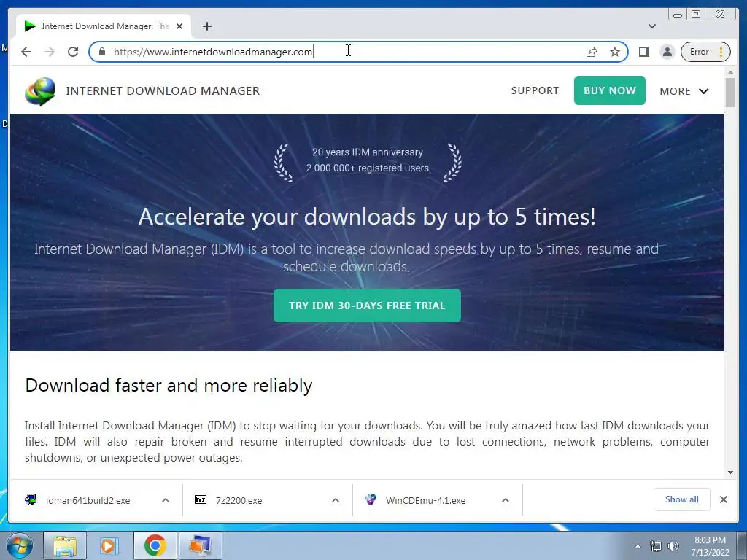Click the BUY NOW button
Viewport: 747px width, 560px height.
coord(609,90)
